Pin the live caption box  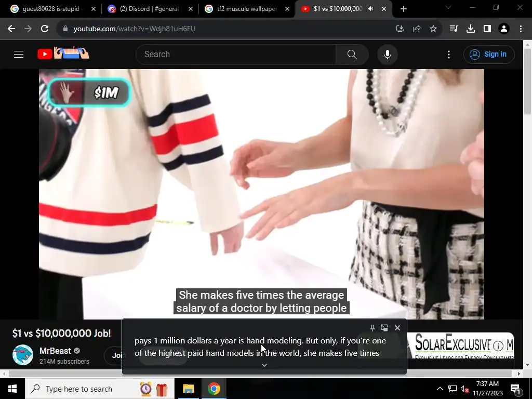point(372,328)
